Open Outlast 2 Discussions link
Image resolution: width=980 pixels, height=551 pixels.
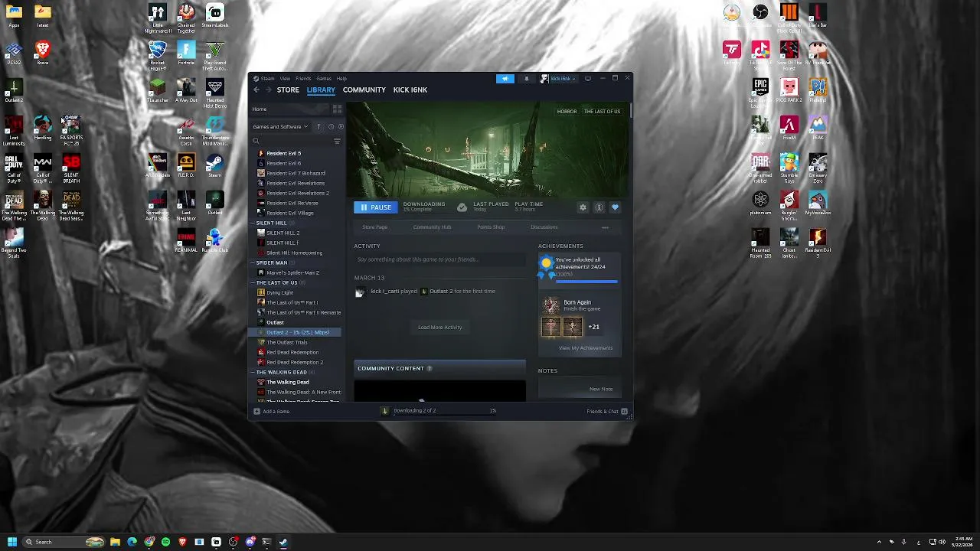544,227
